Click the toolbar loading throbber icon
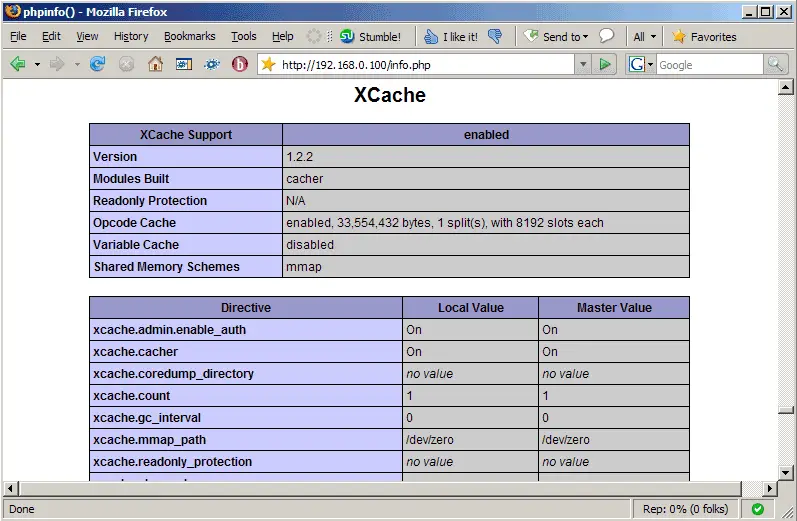797x521 pixels. click(314, 36)
